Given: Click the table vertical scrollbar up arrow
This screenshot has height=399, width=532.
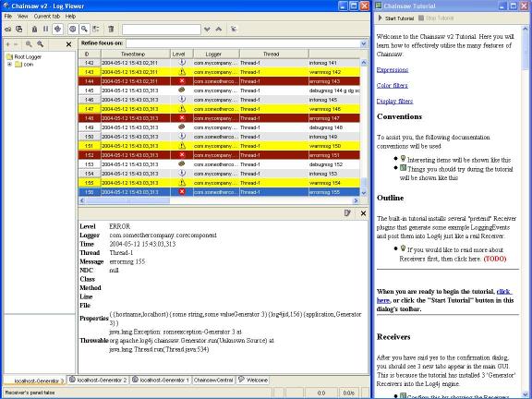Looking at the screenshot, I should point(364,63).
